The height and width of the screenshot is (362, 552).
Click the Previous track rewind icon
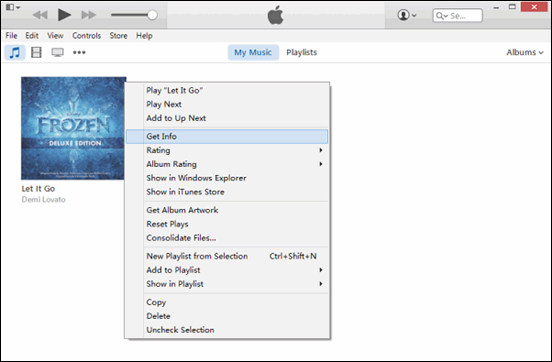click(x=40, y=15)
